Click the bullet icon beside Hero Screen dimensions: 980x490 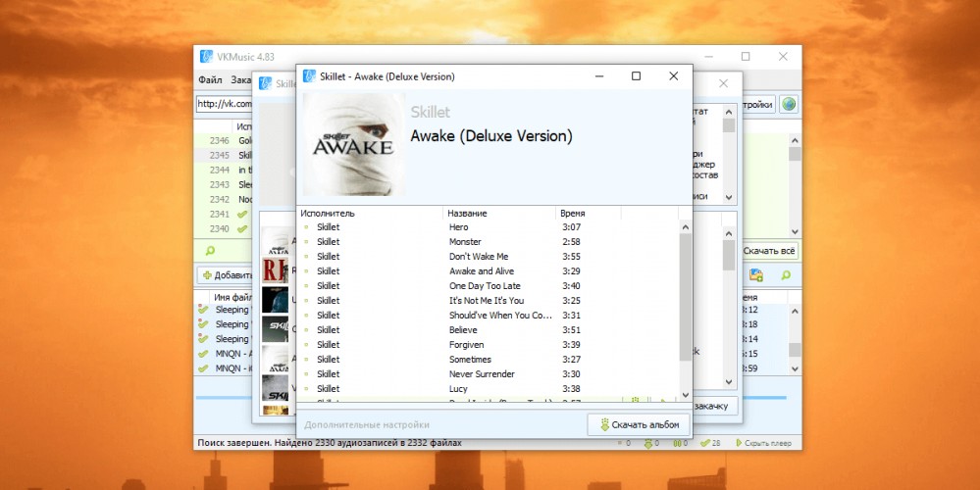306,227
